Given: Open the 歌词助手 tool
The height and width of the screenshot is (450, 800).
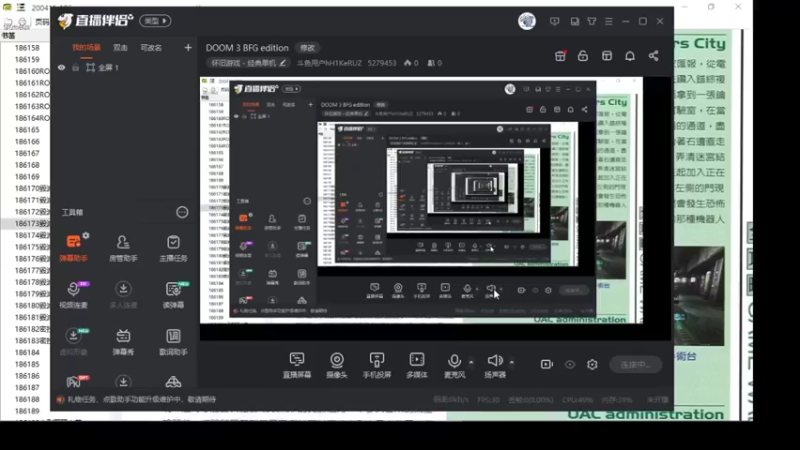Looking at the screenshot, I should (x=173, y=342).
